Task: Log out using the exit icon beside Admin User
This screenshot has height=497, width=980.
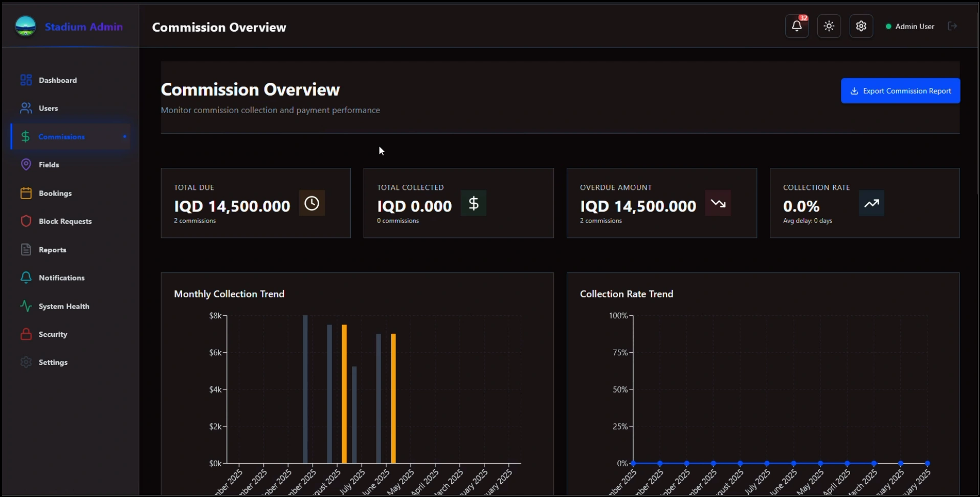Action: 952,26
